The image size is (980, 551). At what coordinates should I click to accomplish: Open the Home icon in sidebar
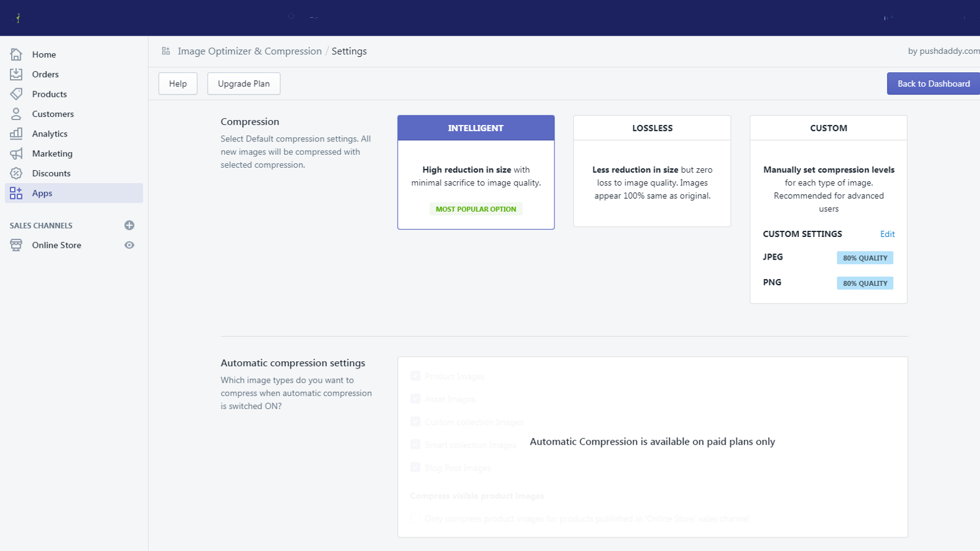16,54
